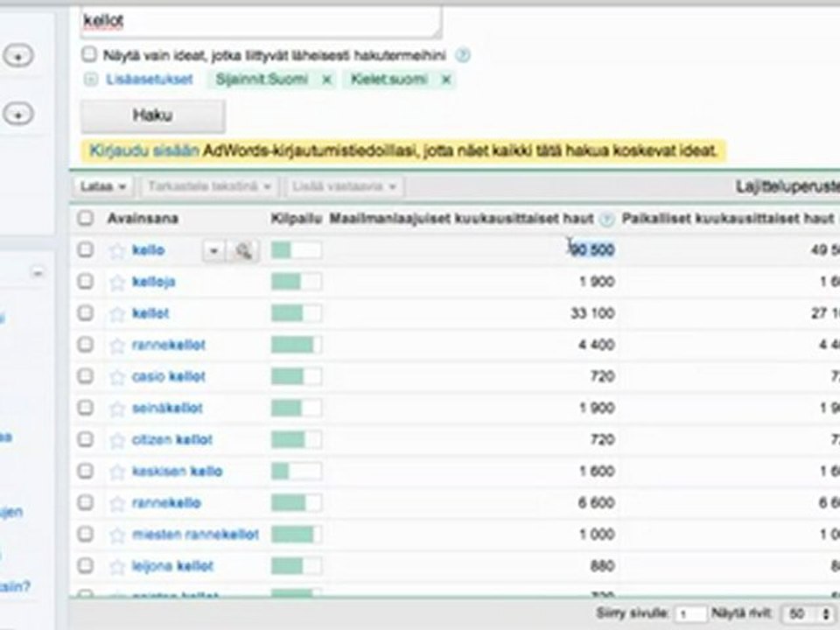
Task: Open keyword link miesten rannekellot
Action: tap(195, 535)
